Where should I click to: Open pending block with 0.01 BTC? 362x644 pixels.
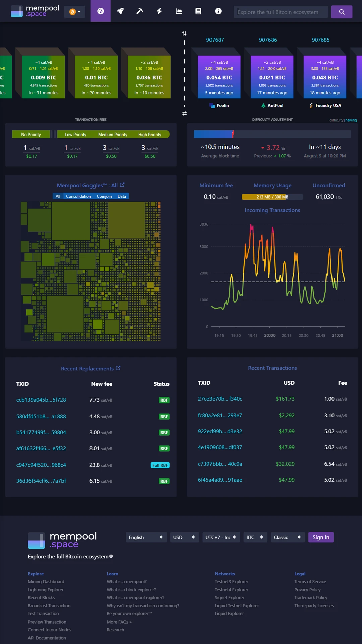96,77
